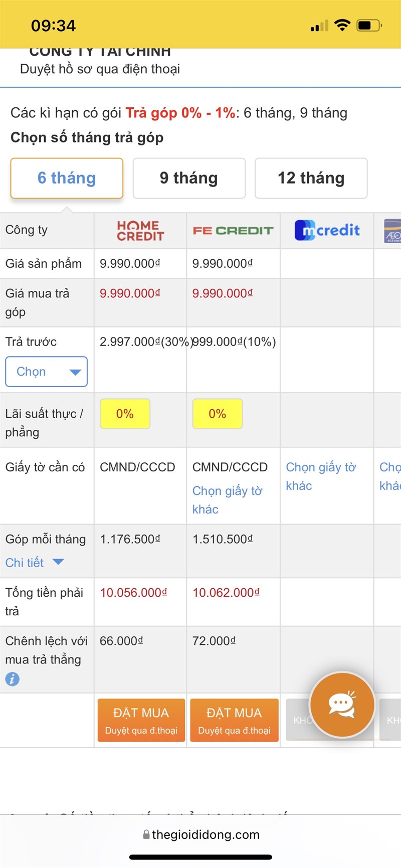Select the 12 tháng installment tab
The height and width of the screenshot is (868, 401).
coord(311,178)
